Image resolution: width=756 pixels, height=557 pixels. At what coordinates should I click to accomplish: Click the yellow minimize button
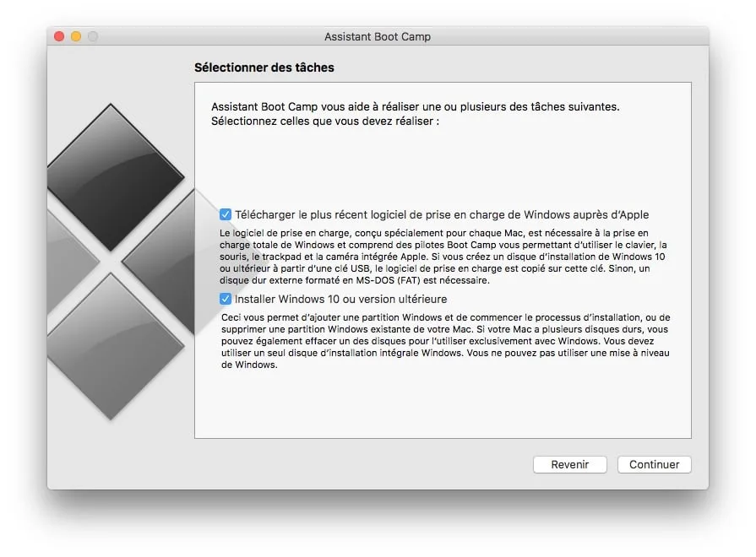click(74, 36)
